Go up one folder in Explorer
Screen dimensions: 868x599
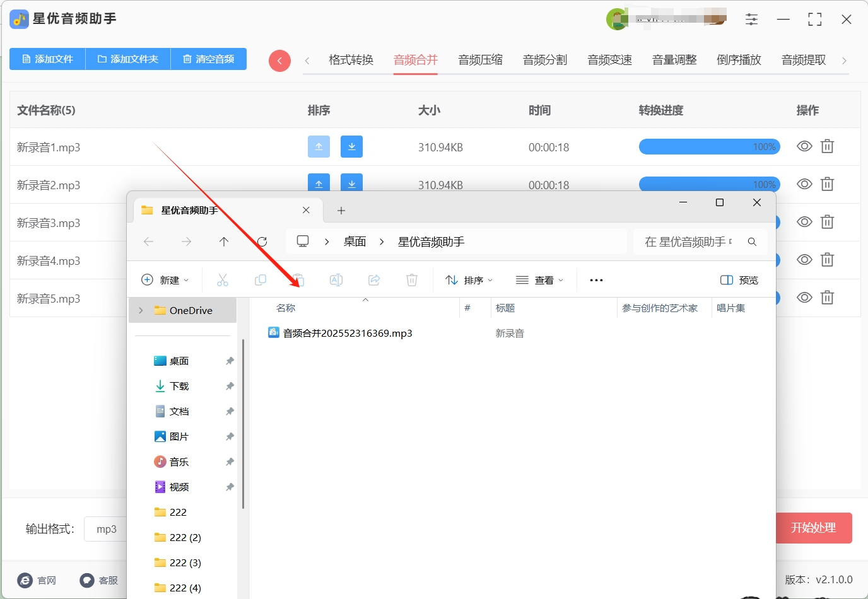(224, 241)
